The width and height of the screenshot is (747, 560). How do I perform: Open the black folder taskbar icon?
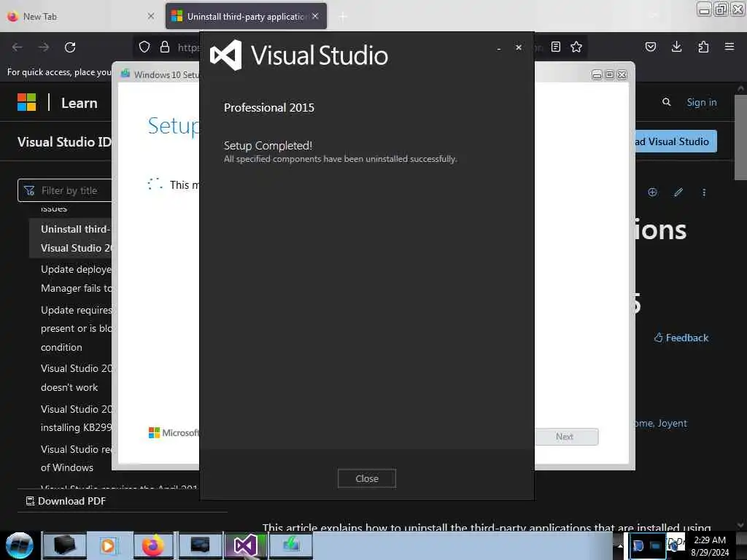[65, 545]
